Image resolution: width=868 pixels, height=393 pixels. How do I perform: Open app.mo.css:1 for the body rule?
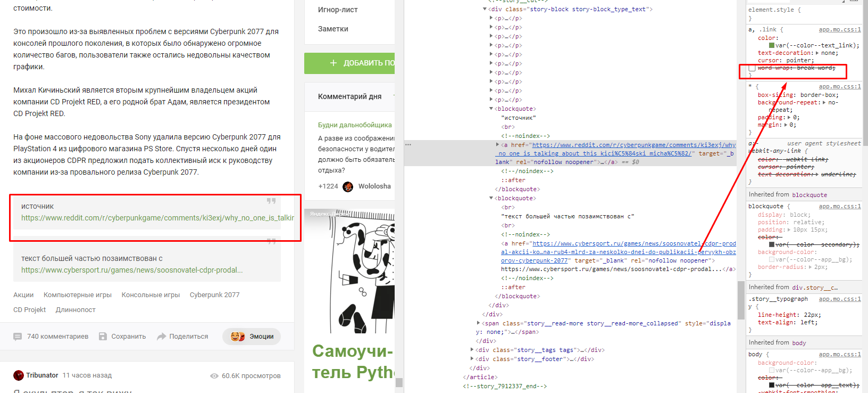pos(840,355)
